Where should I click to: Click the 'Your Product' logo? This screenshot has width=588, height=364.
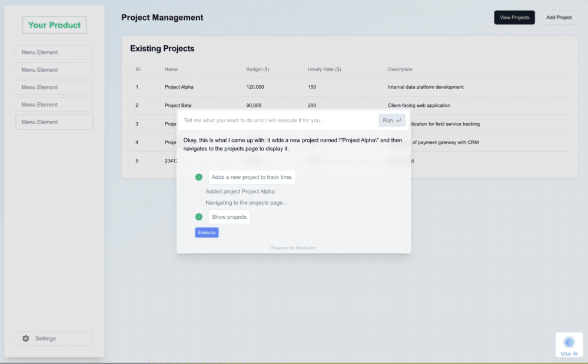54,25
